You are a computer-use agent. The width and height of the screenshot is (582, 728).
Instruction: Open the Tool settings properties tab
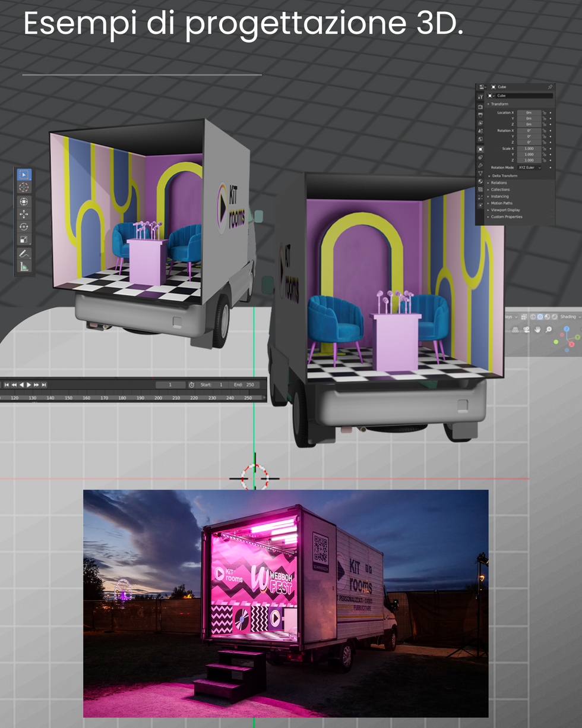[x=480, y=97]
